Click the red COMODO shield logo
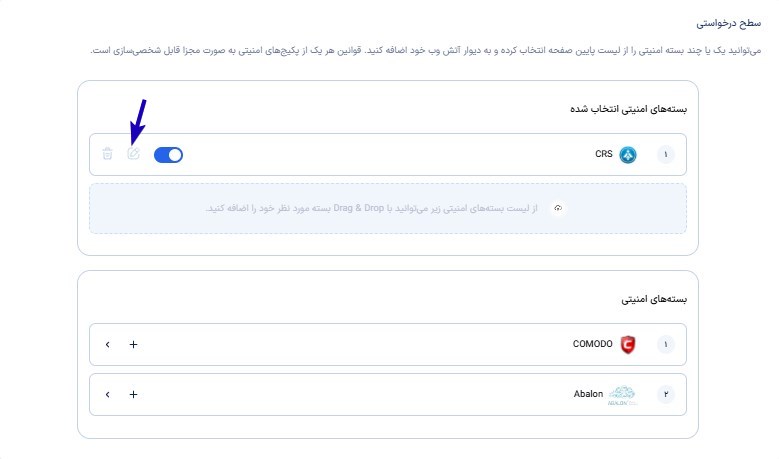The width and height of the screenshot is (779, 459). [x=628, y=344]
